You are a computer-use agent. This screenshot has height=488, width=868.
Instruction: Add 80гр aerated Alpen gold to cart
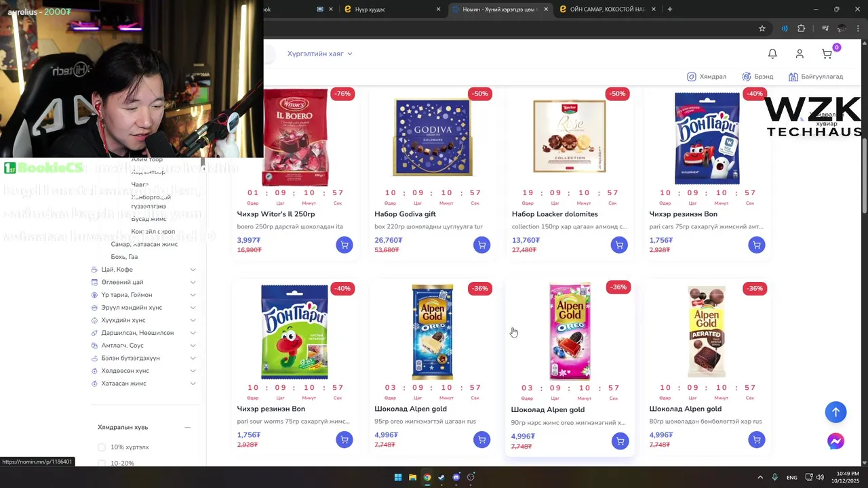[x=757, y=440]
